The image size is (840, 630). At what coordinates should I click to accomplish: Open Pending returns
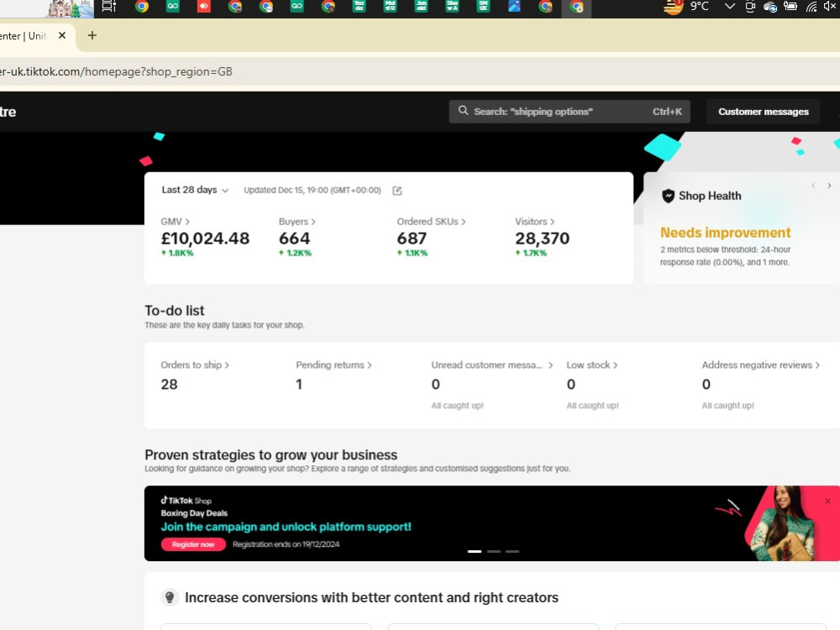click(x=333, y=365)
